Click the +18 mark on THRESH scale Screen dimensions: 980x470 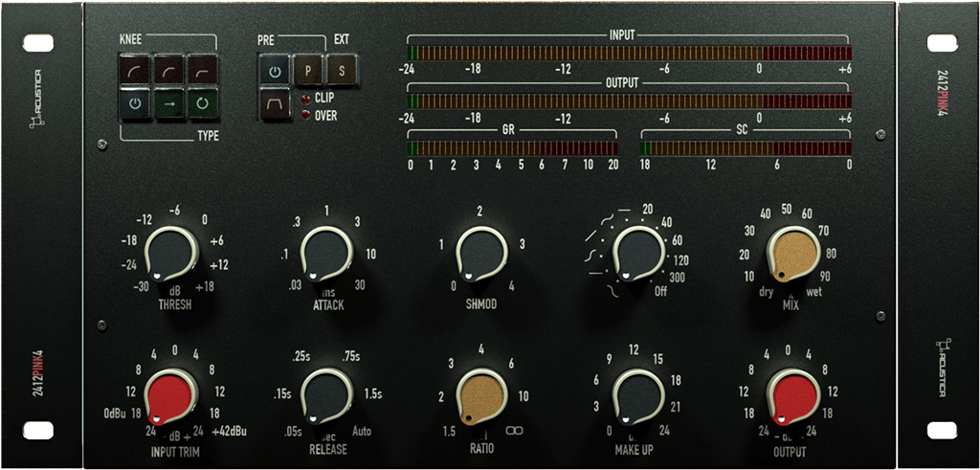206,287
